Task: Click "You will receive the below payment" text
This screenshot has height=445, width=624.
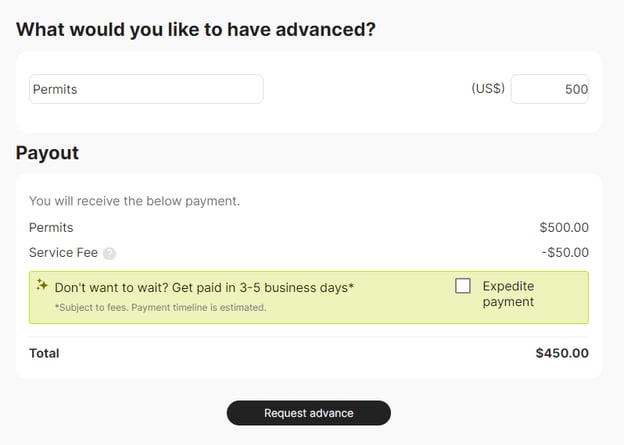Action: (x=134, y=201)
